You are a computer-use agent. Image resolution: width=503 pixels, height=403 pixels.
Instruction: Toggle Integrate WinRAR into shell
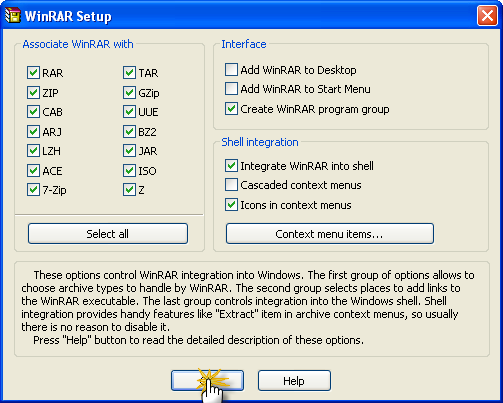231,166
